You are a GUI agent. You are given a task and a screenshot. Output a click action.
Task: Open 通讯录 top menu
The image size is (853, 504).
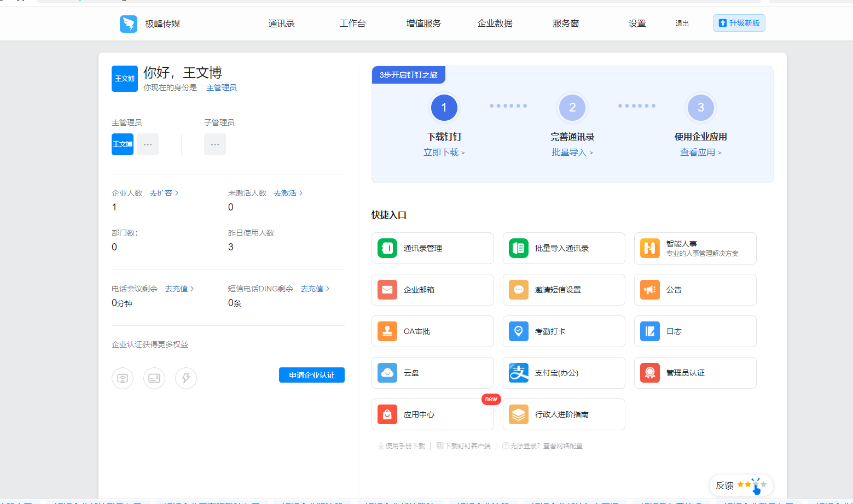tap(281, 24)
